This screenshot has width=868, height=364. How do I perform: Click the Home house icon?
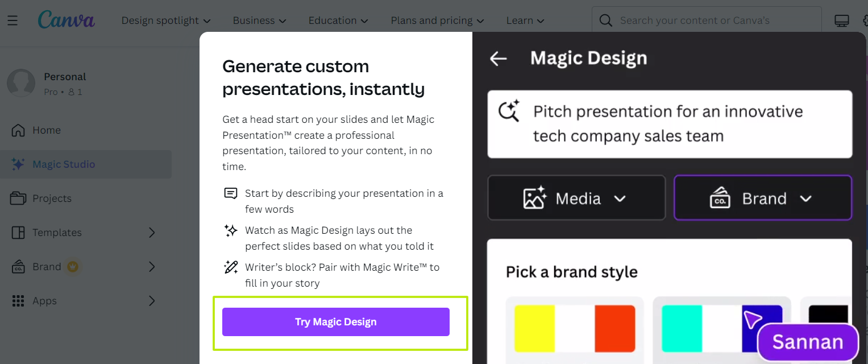tap(18, 130)
